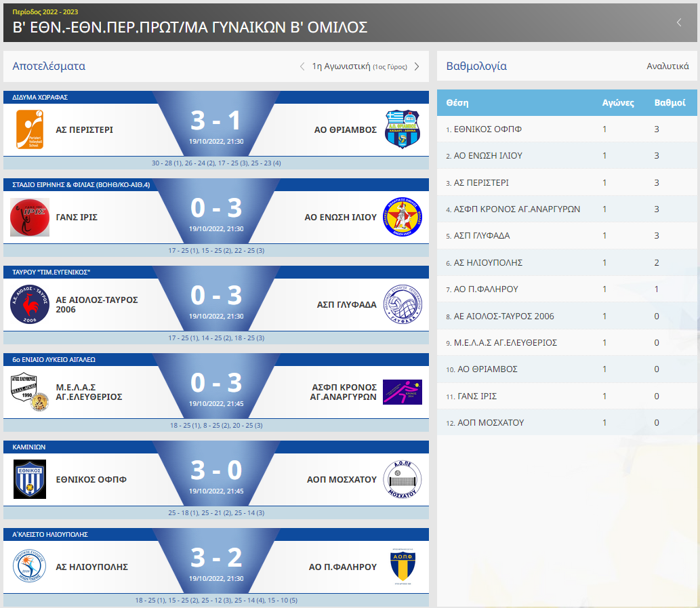Screen dimensions: 700x608
Task: Click the 3 - 1 Περιστέρι match score
Action: pos(216,121)
